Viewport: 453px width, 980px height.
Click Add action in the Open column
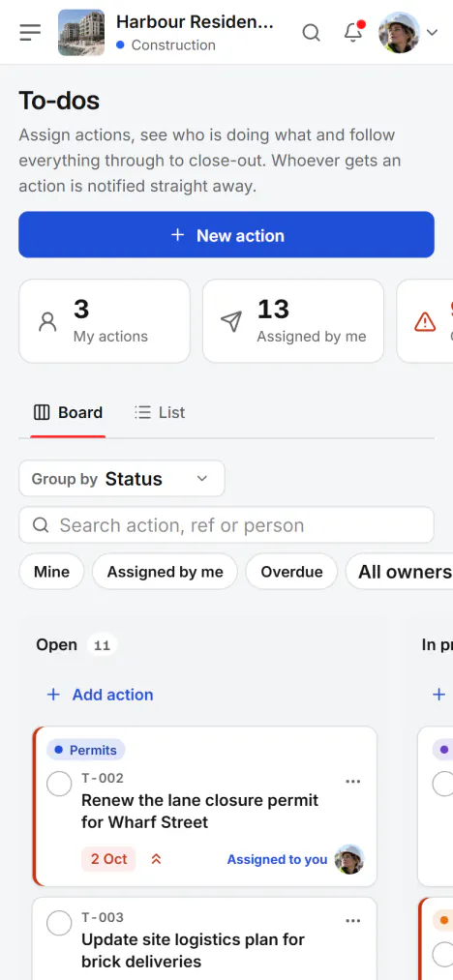[100, 695]
